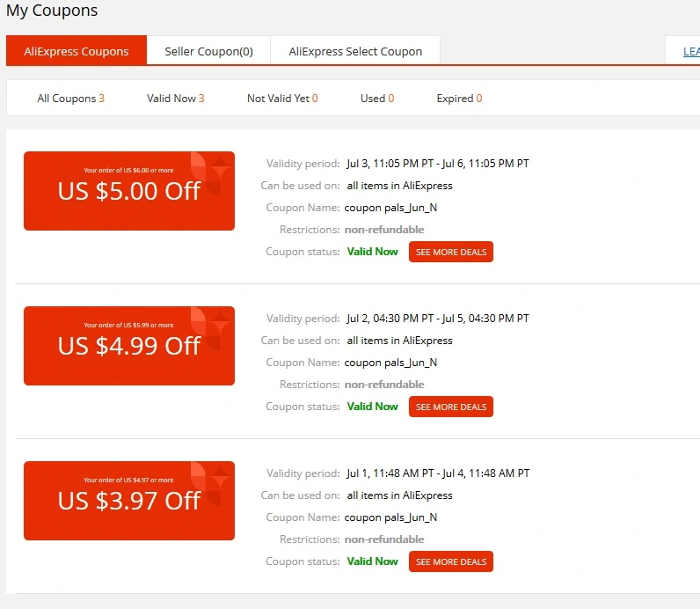See more deals for $5.00 coupon

(x=451, y=252)
